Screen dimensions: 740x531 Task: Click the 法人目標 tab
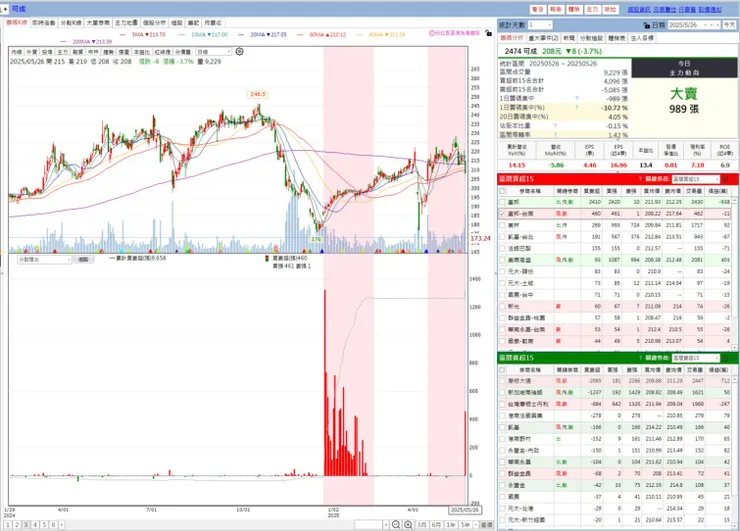(x=642, y=38)
